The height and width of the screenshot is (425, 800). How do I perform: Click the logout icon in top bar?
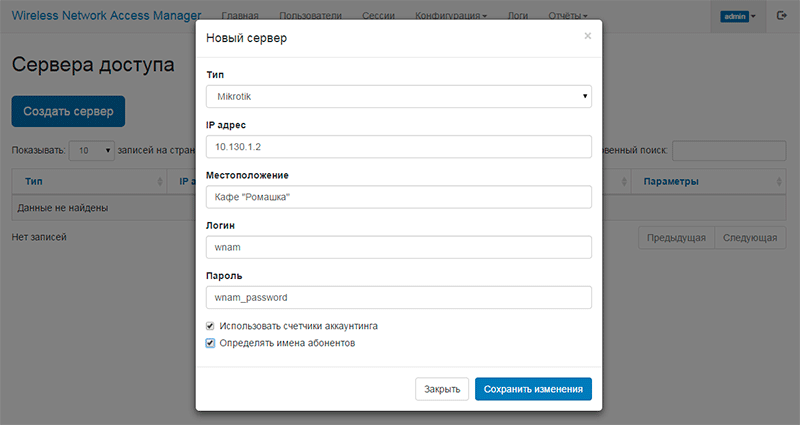tap(781, 16)
